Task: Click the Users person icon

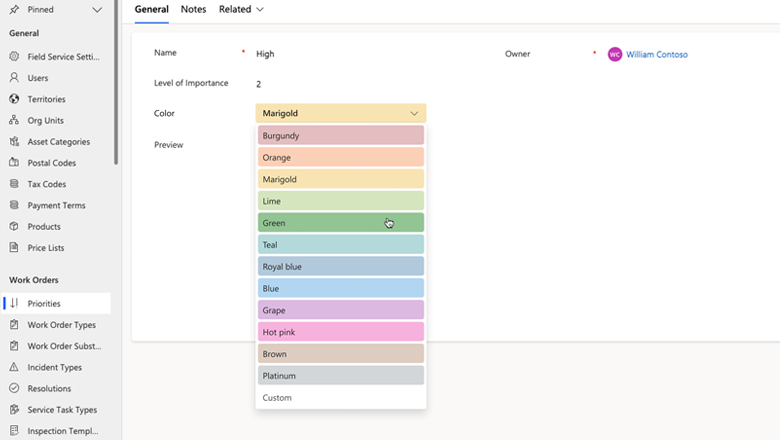Action: click(x=14, y=78)
